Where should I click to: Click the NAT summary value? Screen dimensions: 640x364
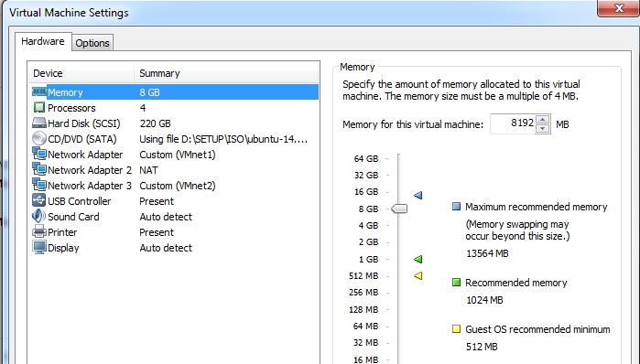click(x=148, y=170)
